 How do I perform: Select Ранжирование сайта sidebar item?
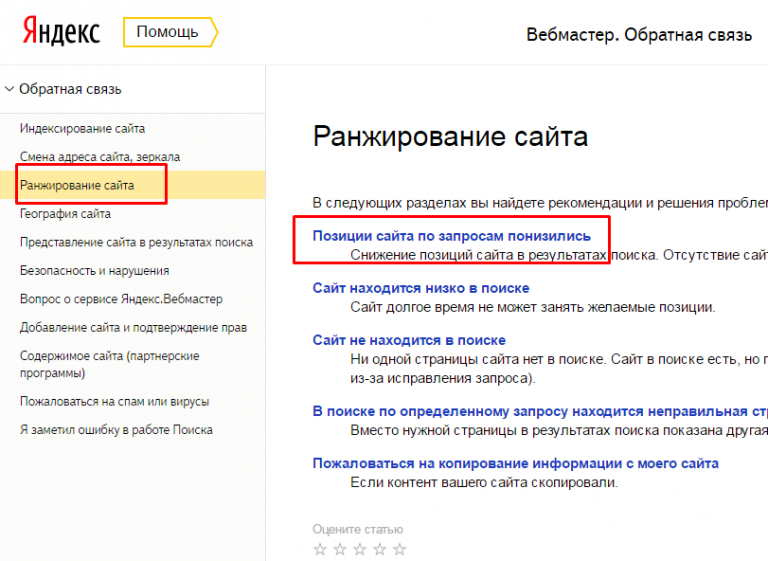(77, 185)
